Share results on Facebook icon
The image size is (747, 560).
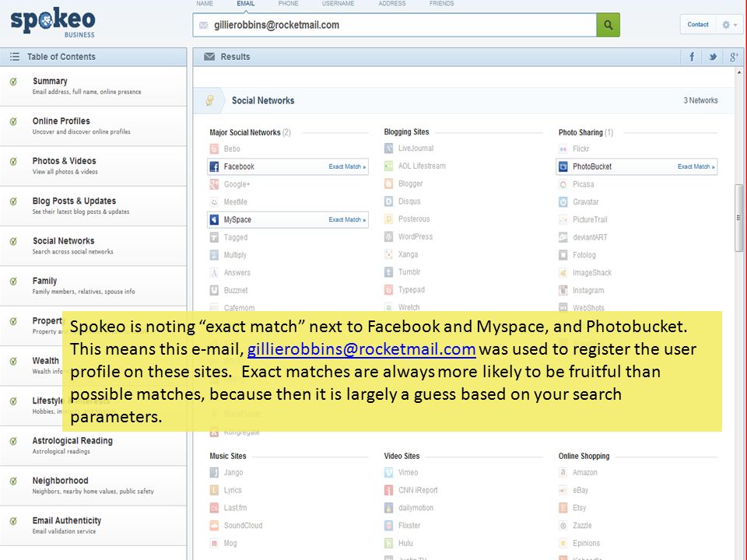(x=692, y=57)
